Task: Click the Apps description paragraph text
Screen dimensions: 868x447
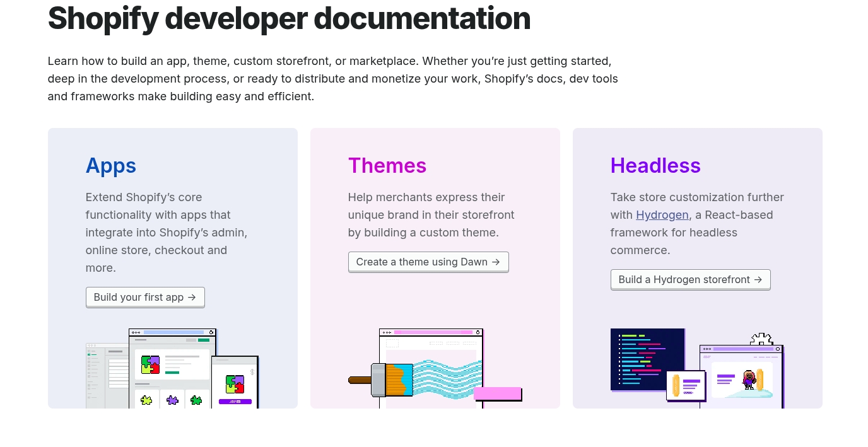Action: tap(167, 233)
